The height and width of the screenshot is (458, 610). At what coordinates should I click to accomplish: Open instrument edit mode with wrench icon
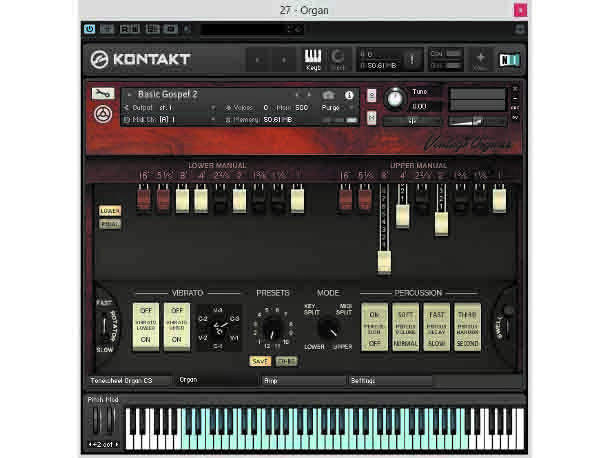pyautogui.click(x=103, y=93)
